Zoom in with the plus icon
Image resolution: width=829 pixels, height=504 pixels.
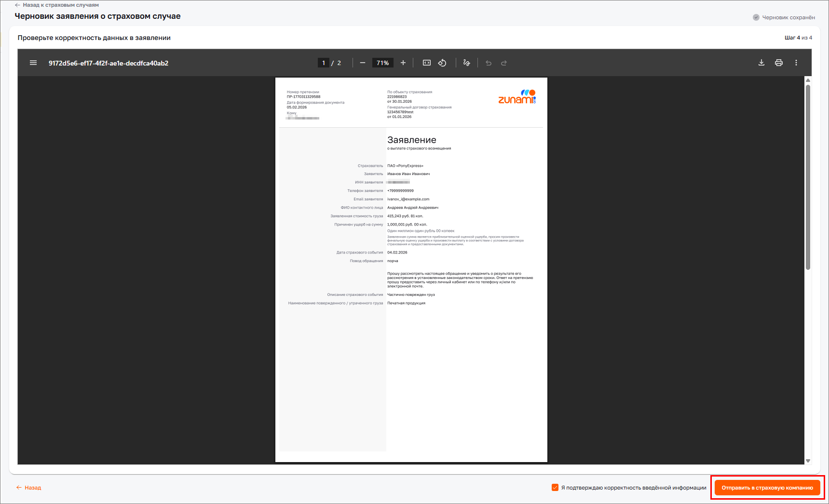403,63
